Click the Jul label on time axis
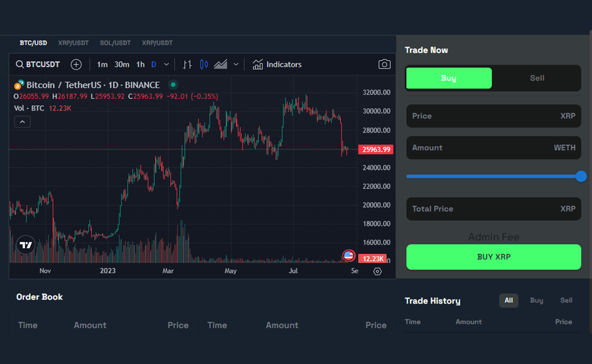The image size is (592, 364). [293, 271]
